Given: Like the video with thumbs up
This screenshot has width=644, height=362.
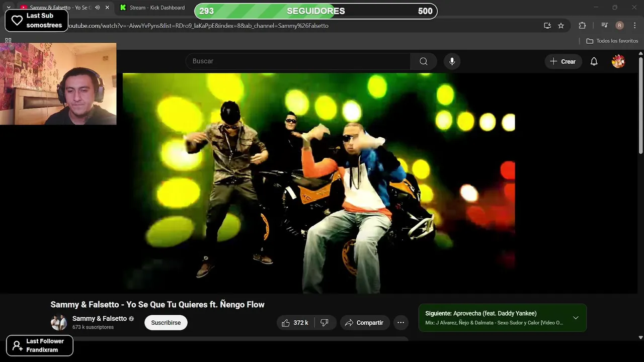Looking at the screenshot, I should click(295, 323).
